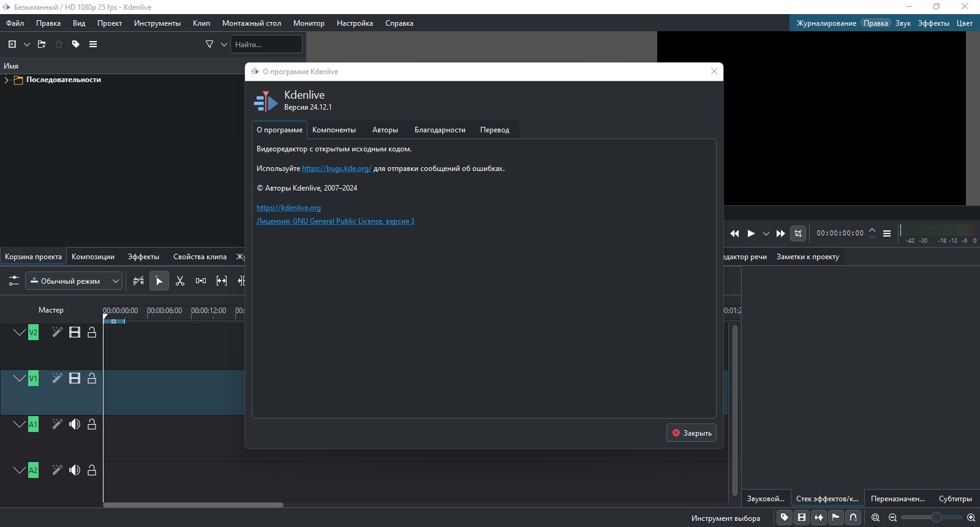Mute audio track A1
The image size is (980, 527).
[75, 424]
